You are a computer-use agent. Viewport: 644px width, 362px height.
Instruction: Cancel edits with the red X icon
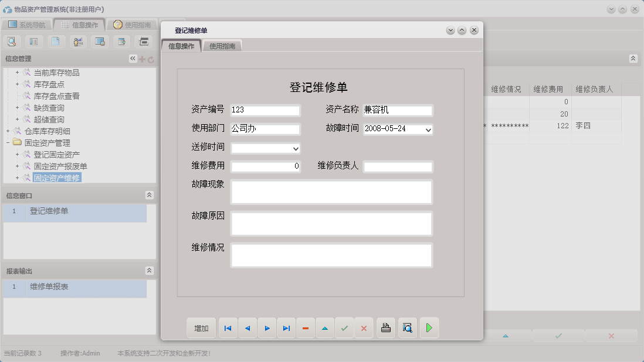coord(364,328)
